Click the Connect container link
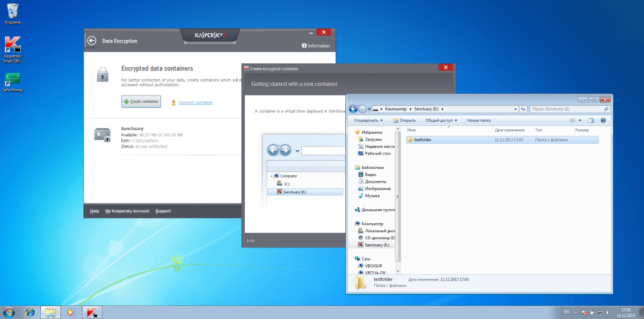This screenshot has width=644, height=319. pos(195,102)
